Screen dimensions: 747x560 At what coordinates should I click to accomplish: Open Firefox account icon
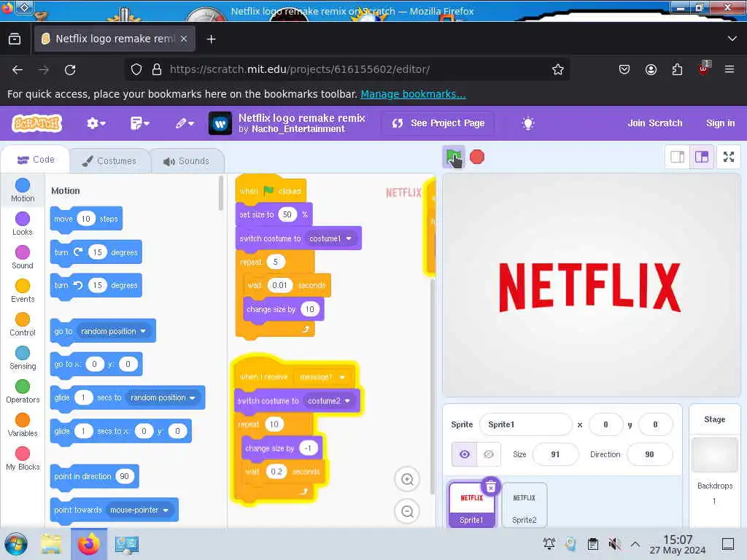(x=651, y=69)
